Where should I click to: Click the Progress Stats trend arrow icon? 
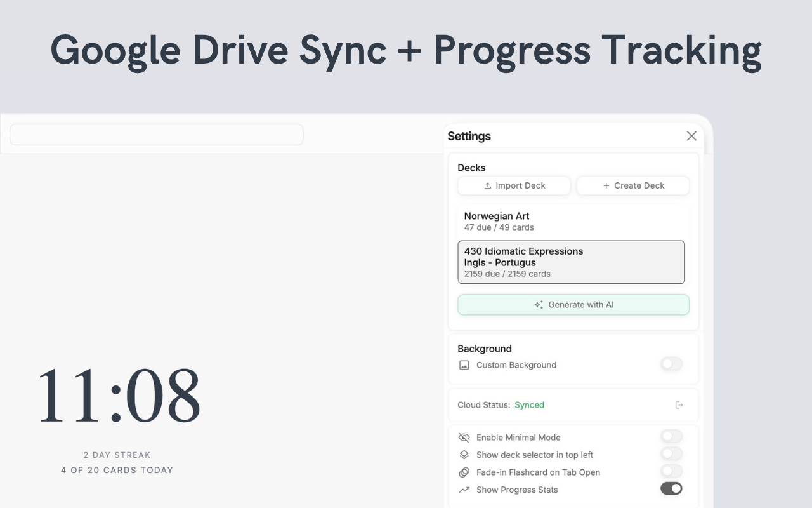pyautogui.click(x=464, y=490)
